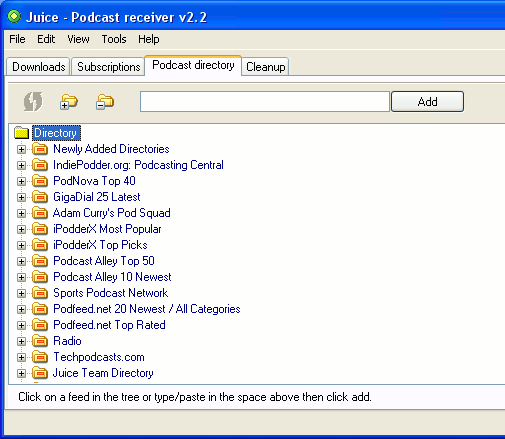
Task: Click the expand all folders icon
Action: [69, 102]
